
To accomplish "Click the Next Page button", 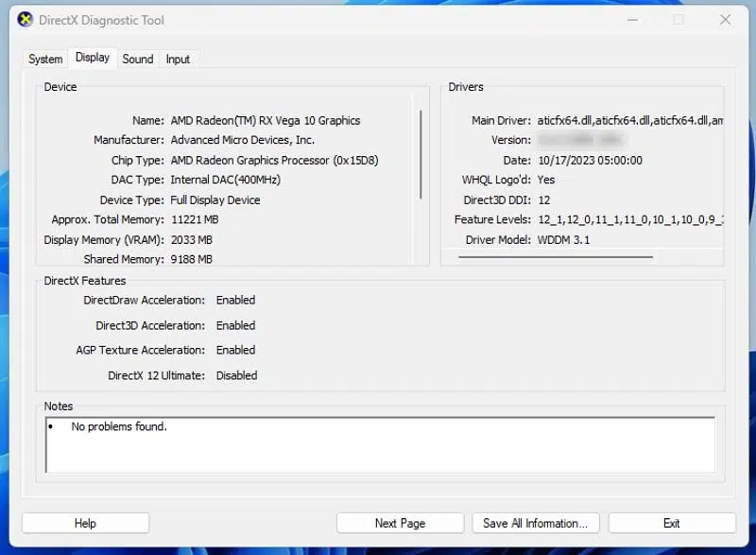I will pos(400,523).
